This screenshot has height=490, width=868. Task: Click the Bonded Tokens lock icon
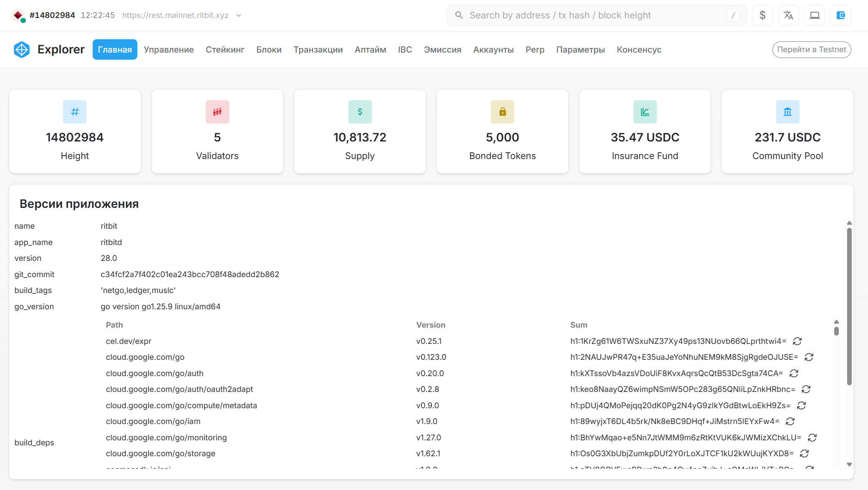502,112
